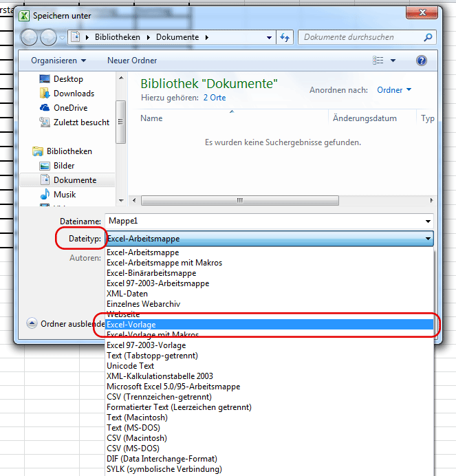456x476 pixels.
Task: Open the 2 Orte link
Action: (215, 98)
